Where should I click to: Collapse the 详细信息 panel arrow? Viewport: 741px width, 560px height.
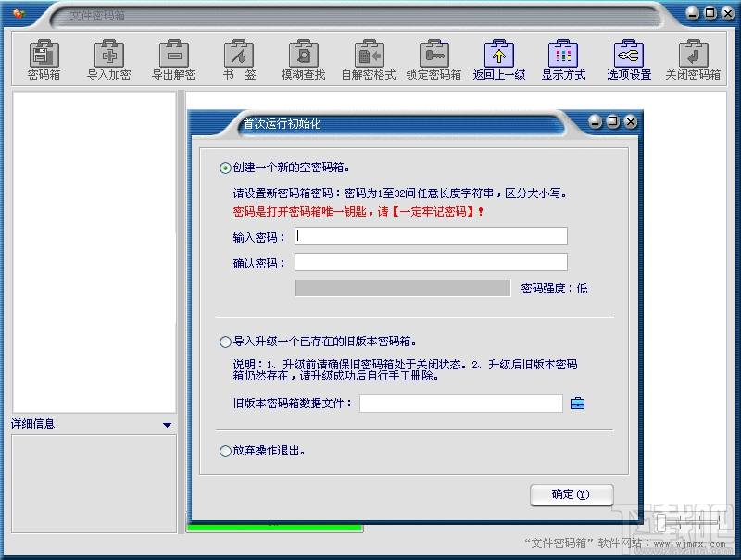[167, 425]
